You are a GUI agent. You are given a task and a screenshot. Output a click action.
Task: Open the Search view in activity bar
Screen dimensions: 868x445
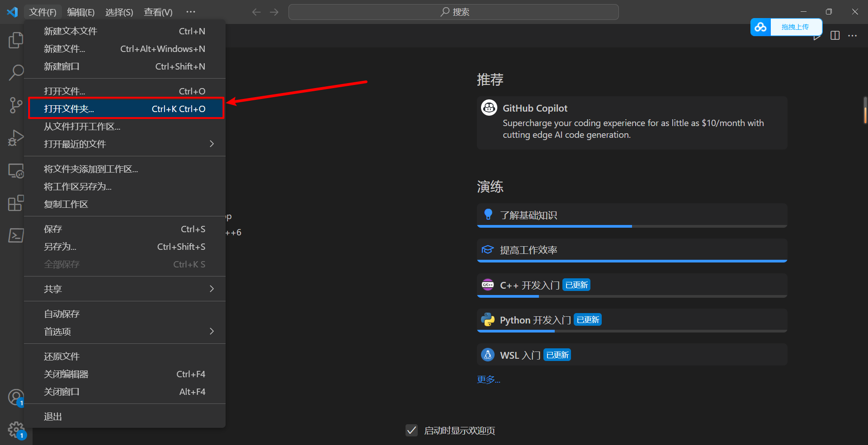[16, 72]
